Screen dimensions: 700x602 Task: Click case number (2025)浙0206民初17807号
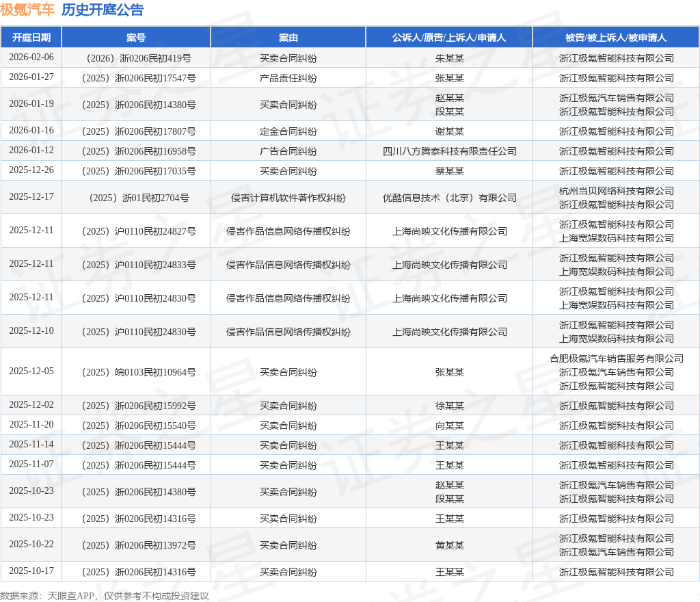[136, 131]
